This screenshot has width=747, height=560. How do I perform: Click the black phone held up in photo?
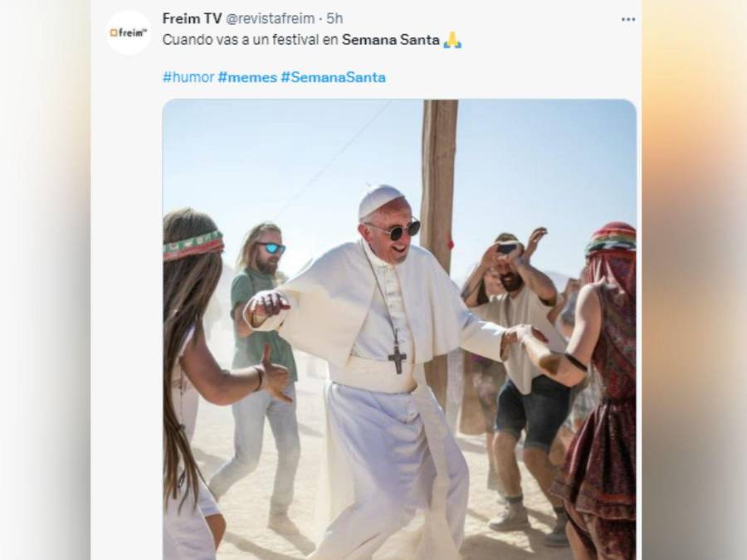click(507, 248)
